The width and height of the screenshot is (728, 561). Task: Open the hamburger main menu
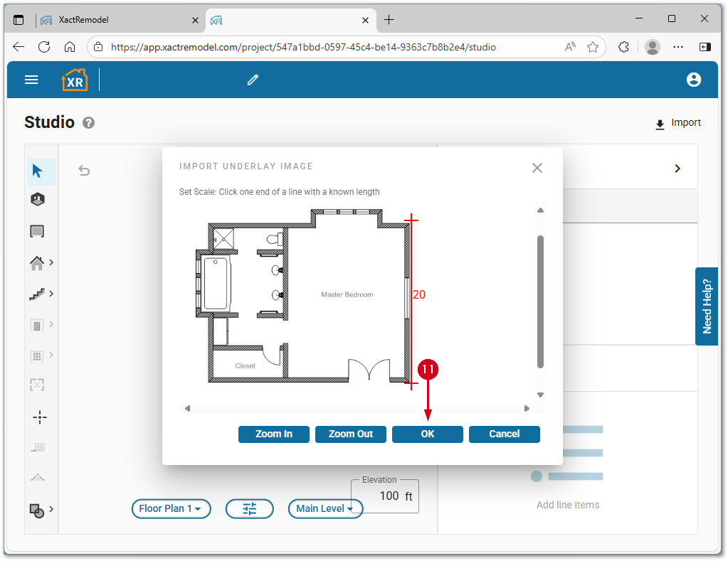pyautogui.click(x=31, y=80)
